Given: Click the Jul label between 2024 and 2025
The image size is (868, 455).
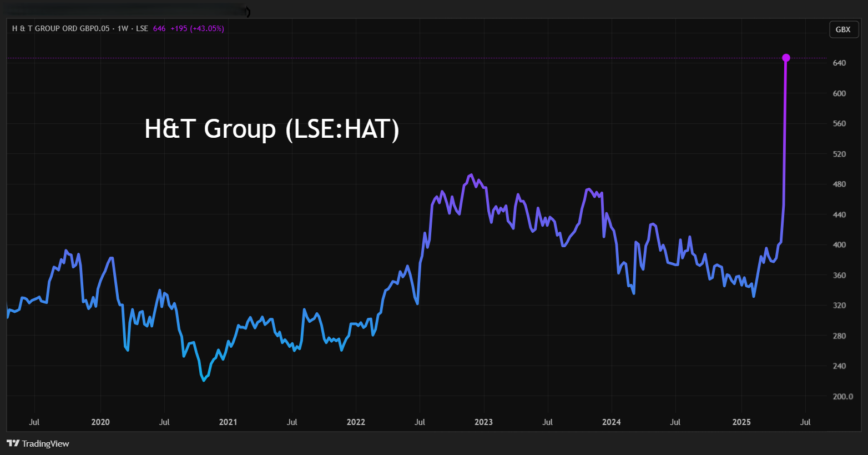Looking at the screenshot, I should (x=675, y=422).
